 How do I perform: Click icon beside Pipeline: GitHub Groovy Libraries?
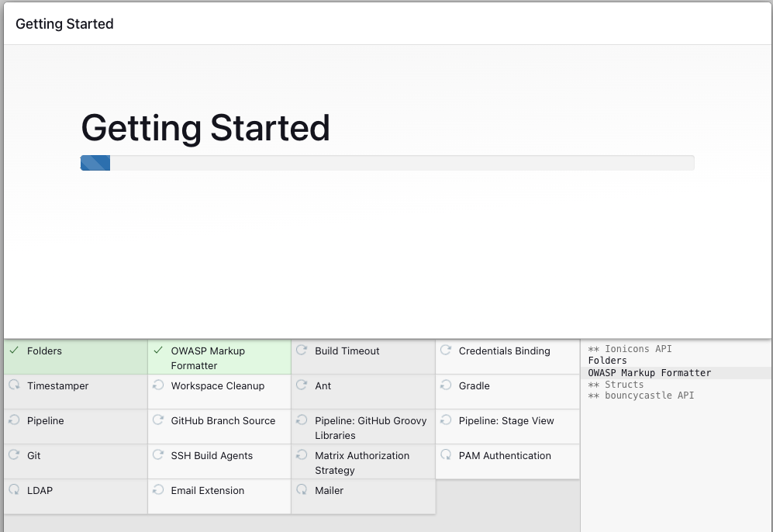pos(302,420)
